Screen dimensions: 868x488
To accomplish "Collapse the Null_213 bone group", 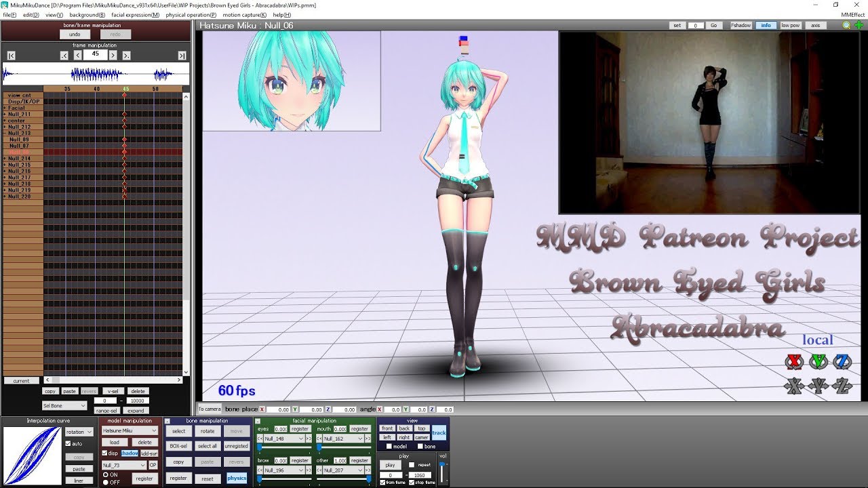I will (5, 134).
